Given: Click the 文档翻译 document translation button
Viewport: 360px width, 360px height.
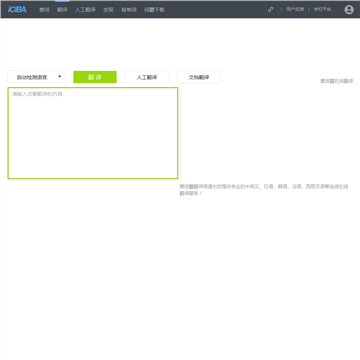Looking at the screenshot, I should (199, 77).
